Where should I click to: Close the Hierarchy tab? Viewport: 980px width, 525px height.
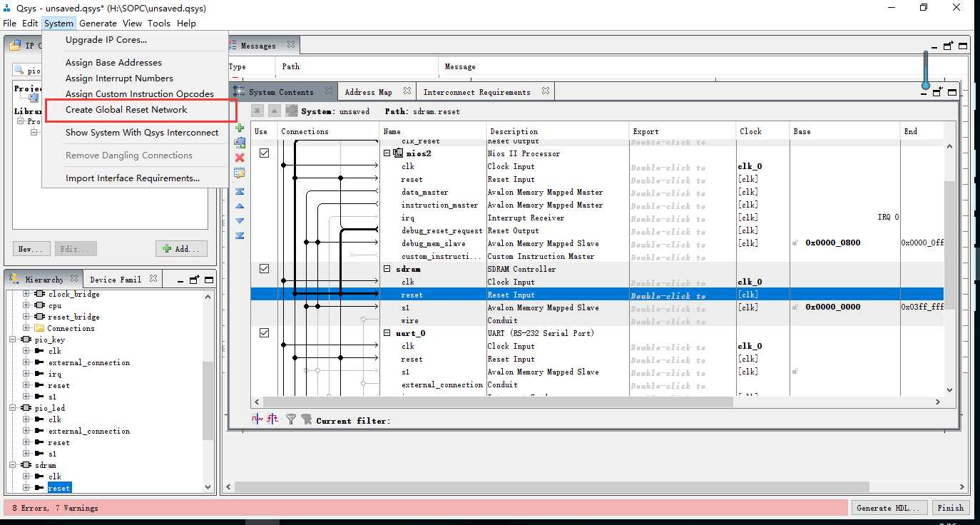point(75,279)
